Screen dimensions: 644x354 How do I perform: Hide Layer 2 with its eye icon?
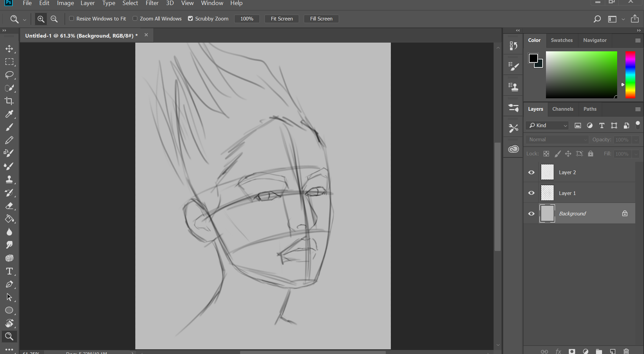pyautogui.click(x=531, y=172)
